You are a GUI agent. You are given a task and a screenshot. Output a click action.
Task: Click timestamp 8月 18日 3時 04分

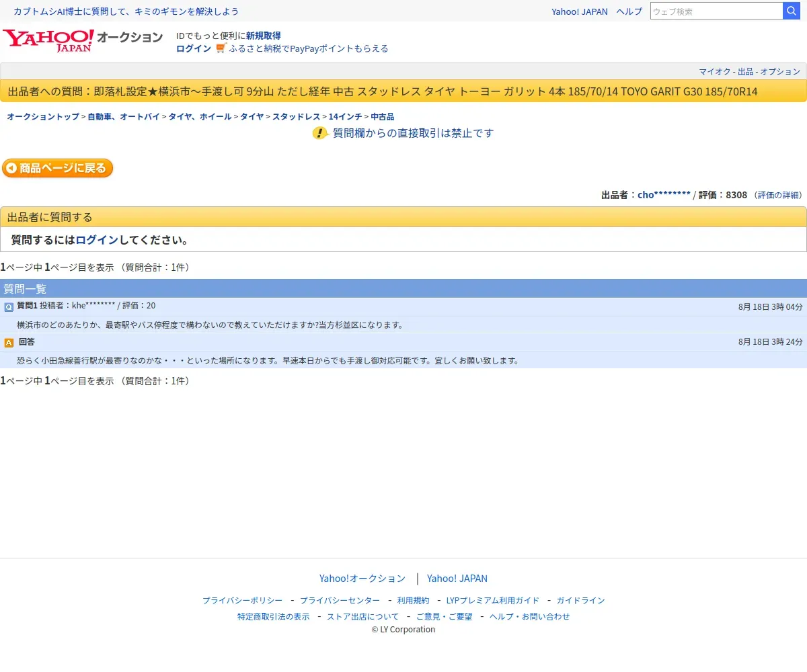tap(771, 306)
